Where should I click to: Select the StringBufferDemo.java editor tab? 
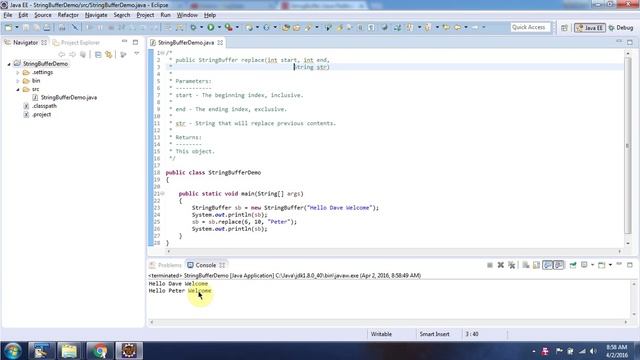(x=186, y=42)
